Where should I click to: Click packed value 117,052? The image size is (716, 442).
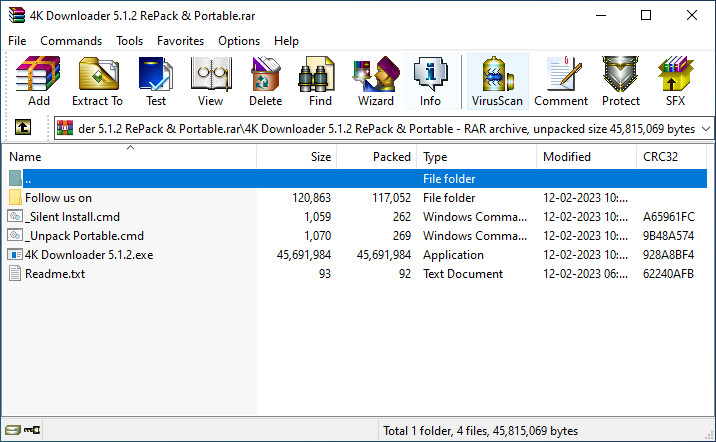(x=391, y=198)
